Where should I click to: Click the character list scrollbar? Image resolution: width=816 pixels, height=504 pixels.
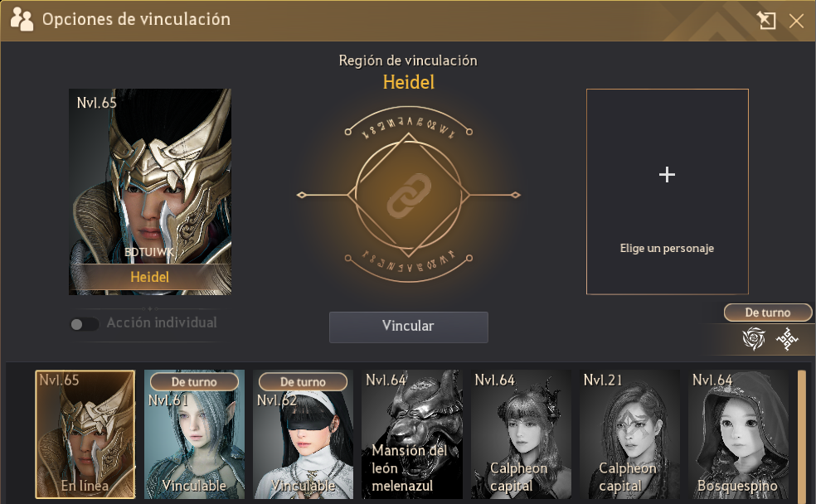801,434
